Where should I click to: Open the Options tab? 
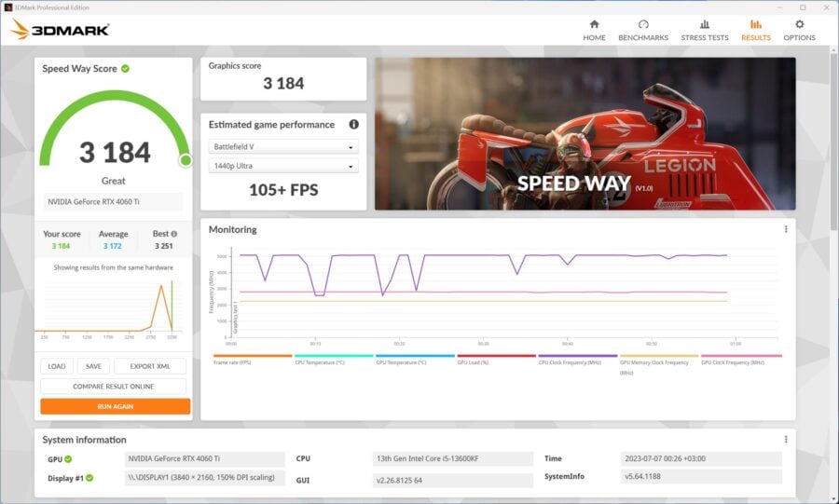(x=799, y=31)
